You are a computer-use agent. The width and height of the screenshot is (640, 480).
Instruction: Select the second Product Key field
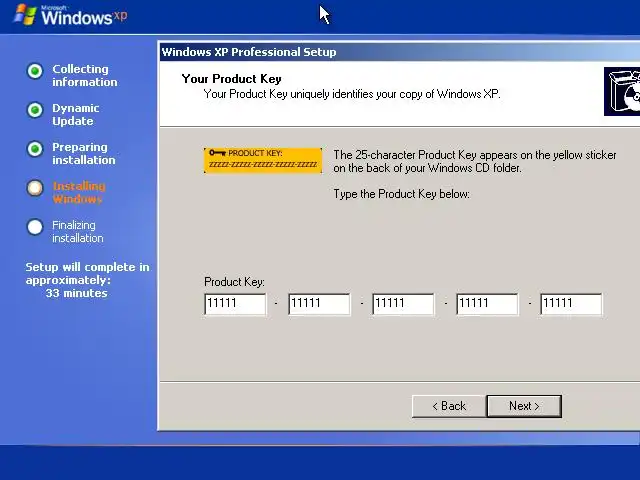click(319, 304)
